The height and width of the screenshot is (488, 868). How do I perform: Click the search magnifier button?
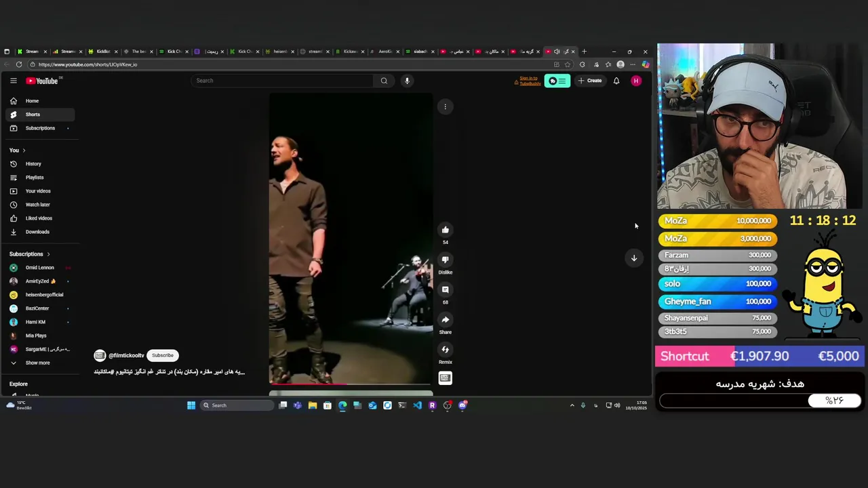click(x=384, y=81)
